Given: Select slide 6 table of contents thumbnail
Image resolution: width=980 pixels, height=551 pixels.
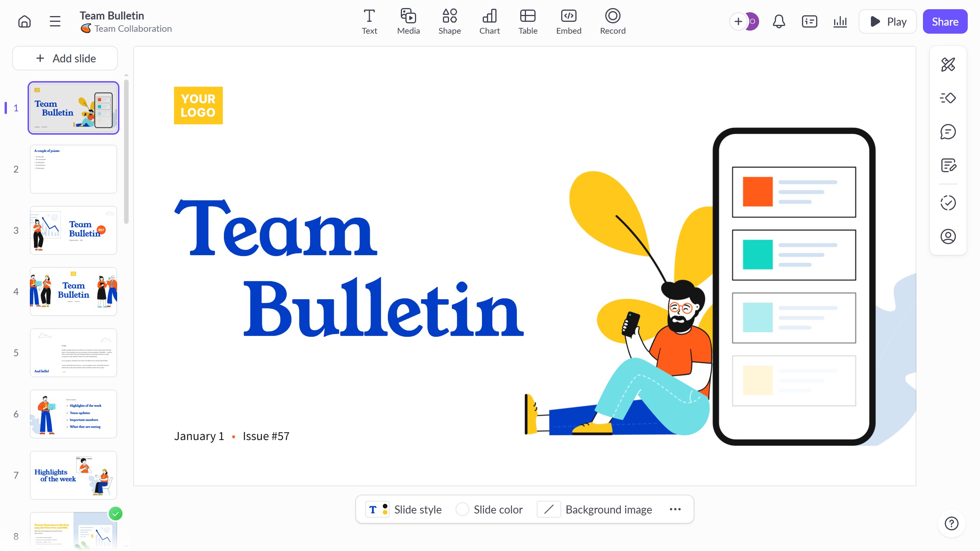Looking at the screenshot, I should [73, 414].
